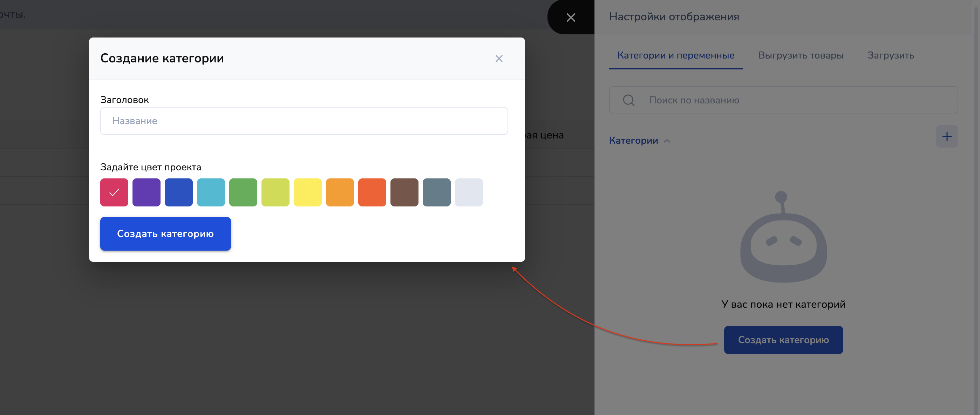Click Создать категорию under the robot illustration

pyautogui.click(x=783, y=340)
